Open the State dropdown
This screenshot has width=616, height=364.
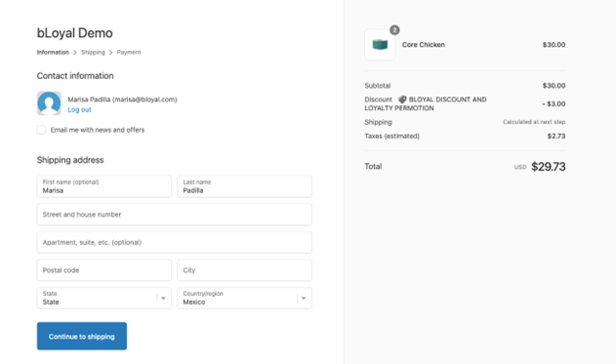click(104, 298)
